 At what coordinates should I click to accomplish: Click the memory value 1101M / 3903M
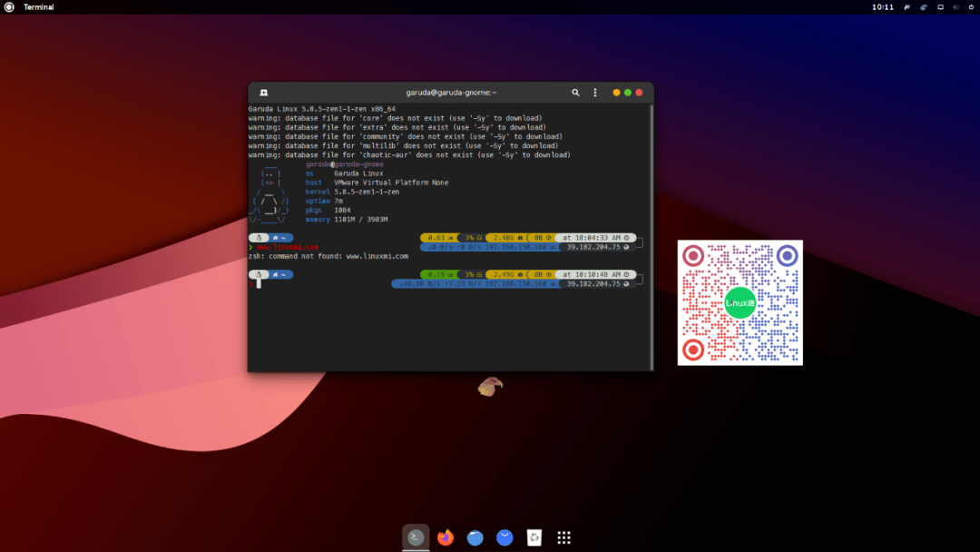point(360,220)
